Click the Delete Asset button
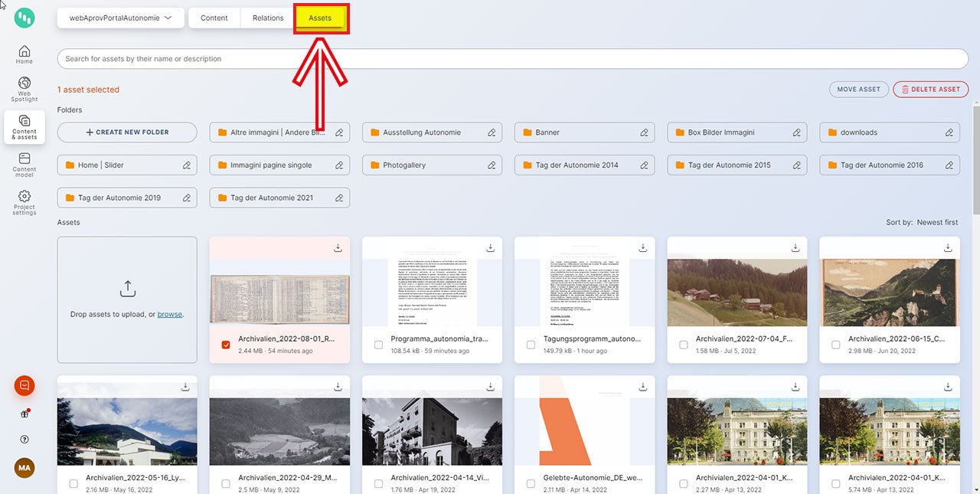The height and width of the screenshot is (494, 980). (930, 90)
